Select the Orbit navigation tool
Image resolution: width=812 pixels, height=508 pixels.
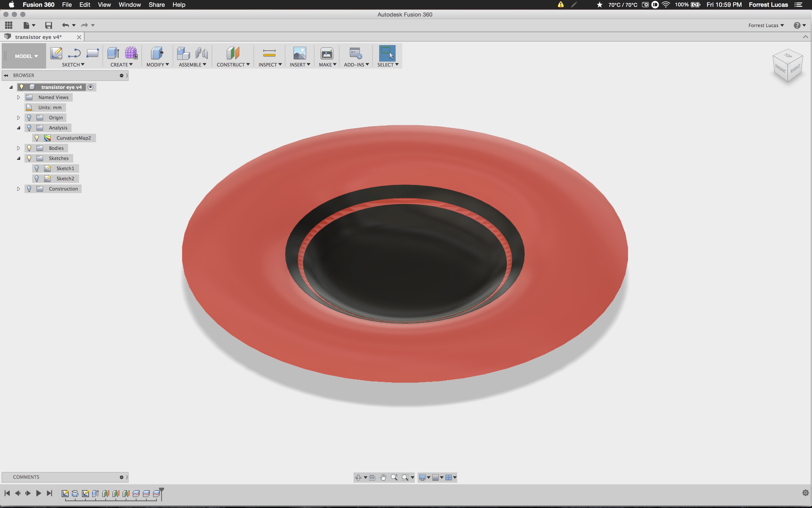[x=358, y=478]
